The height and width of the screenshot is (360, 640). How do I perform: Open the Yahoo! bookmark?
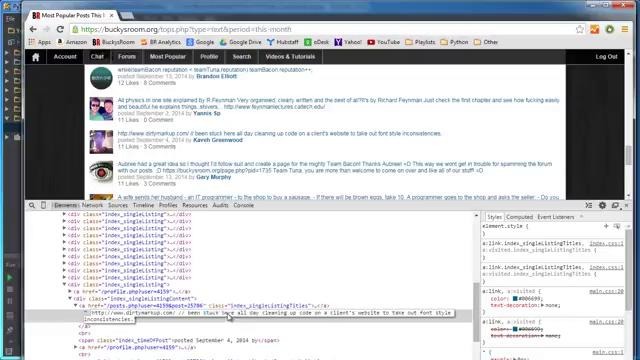click(x=348, y=42)
